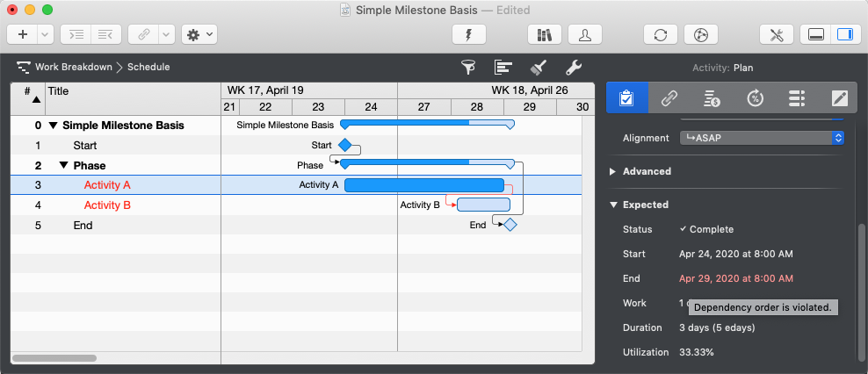Open the gear action menu dropdown
Image resolution: width=868 pixels, height=374 pixels.
click(x=199, y=35)
